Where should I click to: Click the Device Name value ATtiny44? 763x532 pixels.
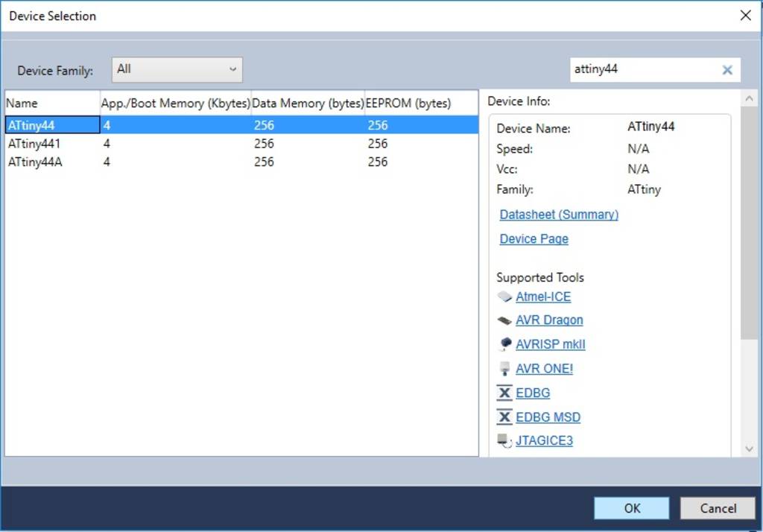coord(650,127)
